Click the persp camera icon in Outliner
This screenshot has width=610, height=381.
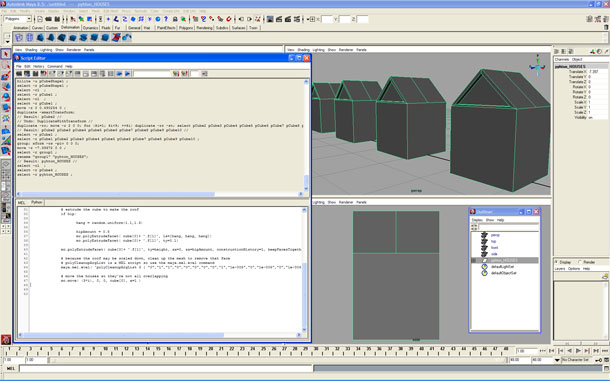(x=484, y=235)
